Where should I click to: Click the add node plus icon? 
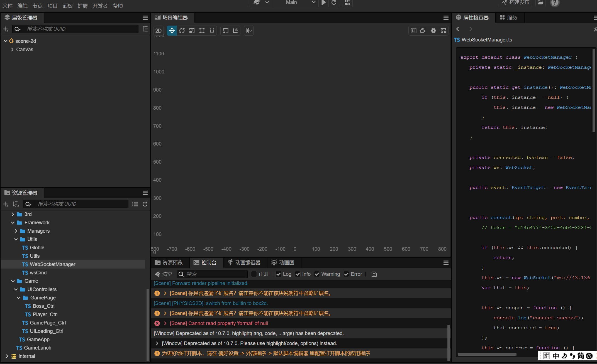[x=5, y=29]
